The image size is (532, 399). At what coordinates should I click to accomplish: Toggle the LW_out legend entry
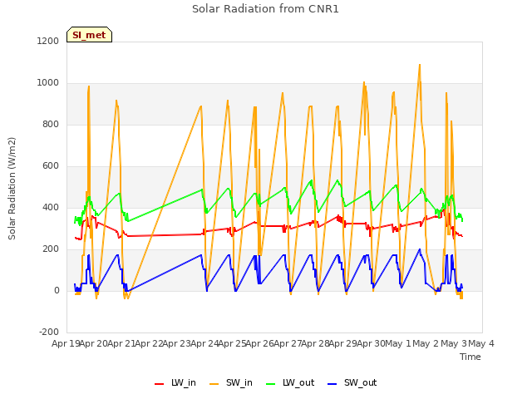tap(290, 382)
